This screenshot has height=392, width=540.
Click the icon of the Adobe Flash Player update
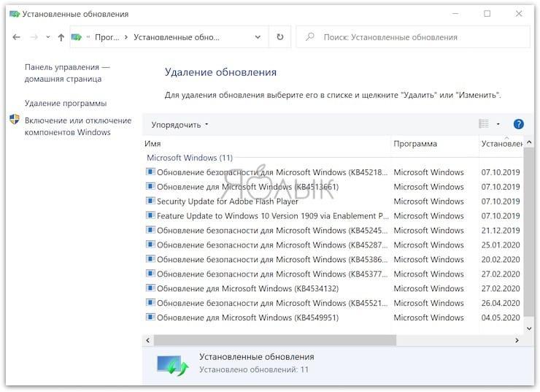tap(150, 201)
